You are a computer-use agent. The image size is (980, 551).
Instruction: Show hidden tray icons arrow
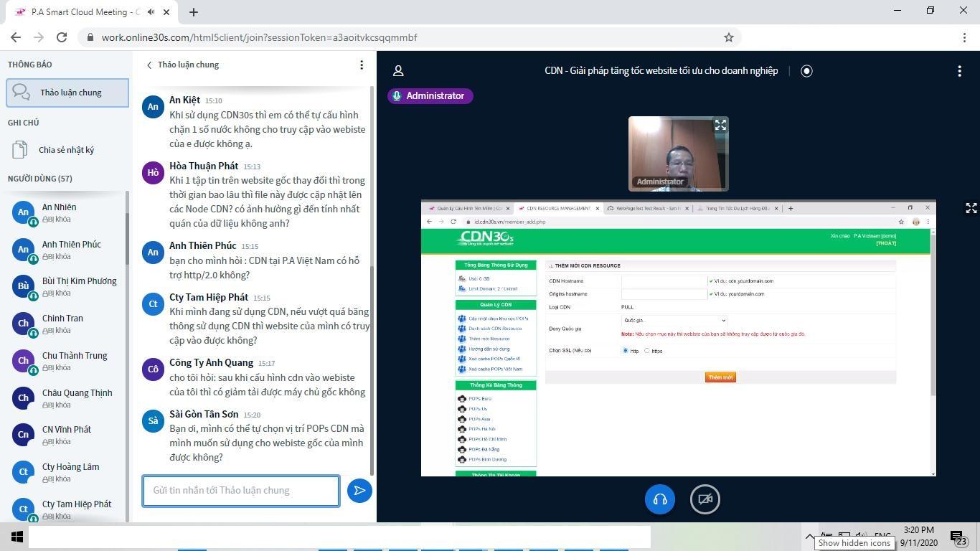coord(810,537)
